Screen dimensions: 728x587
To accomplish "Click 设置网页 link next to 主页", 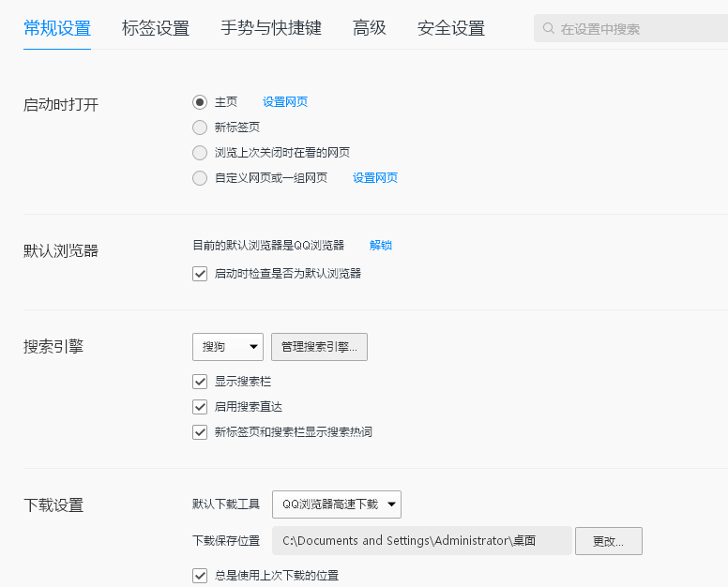I will (285, 102).
